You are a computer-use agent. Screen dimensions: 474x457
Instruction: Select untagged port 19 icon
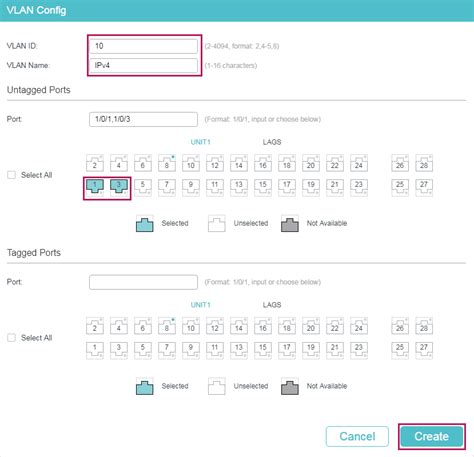coord(311,188)
